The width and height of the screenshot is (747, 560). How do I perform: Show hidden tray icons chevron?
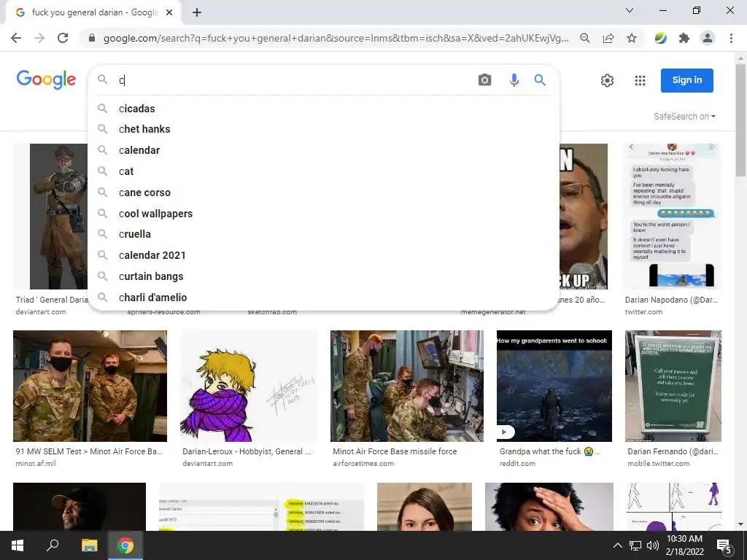click(617, 545)
